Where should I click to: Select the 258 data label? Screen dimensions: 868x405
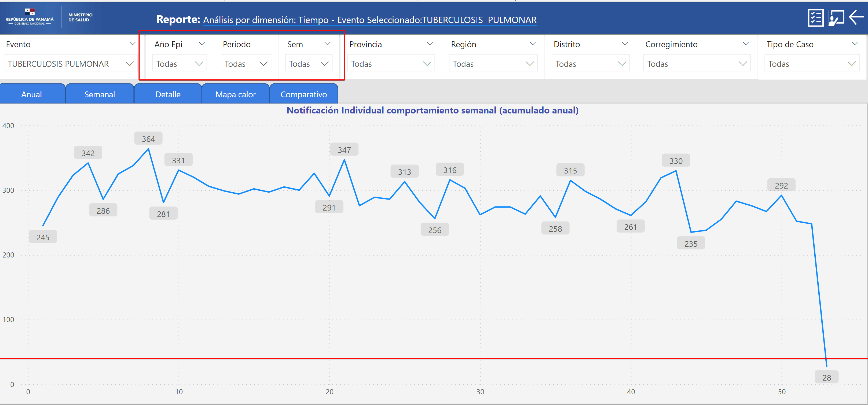555,229
